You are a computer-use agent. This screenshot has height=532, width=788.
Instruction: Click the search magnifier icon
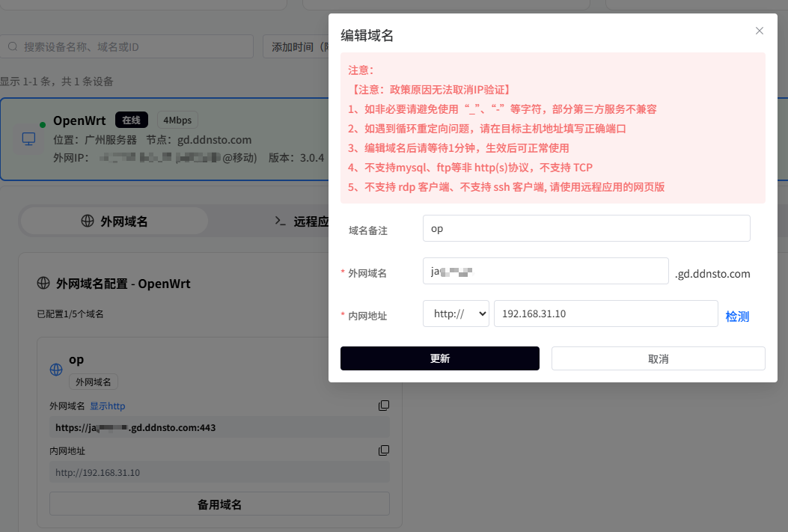pyautogui.click(x=13, y=46)
